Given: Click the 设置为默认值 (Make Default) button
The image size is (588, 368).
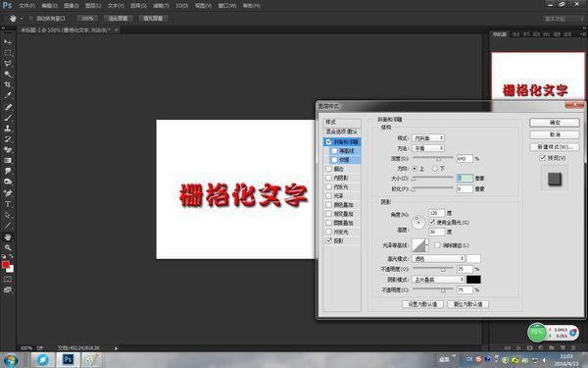Looking at the screenshot, I should coord(422,304).
